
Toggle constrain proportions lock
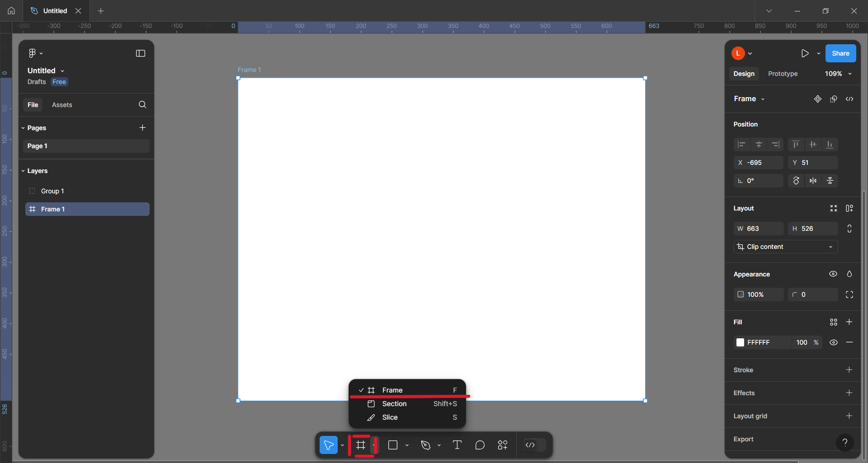pos(849,229)
